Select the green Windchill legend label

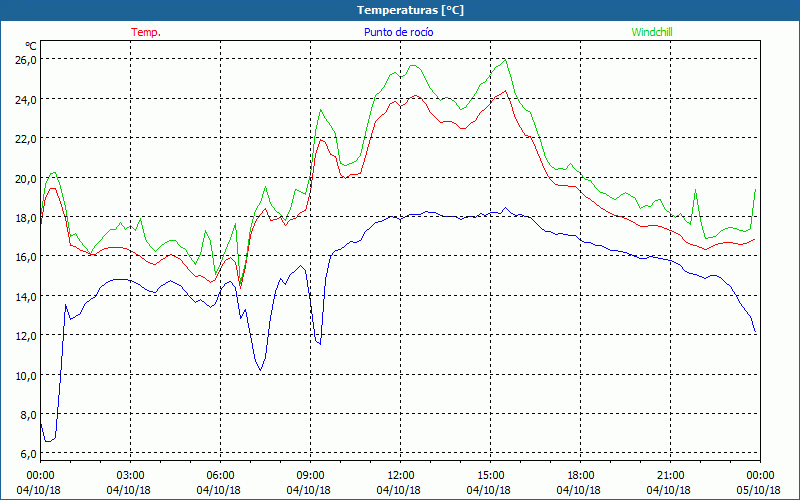652,32
